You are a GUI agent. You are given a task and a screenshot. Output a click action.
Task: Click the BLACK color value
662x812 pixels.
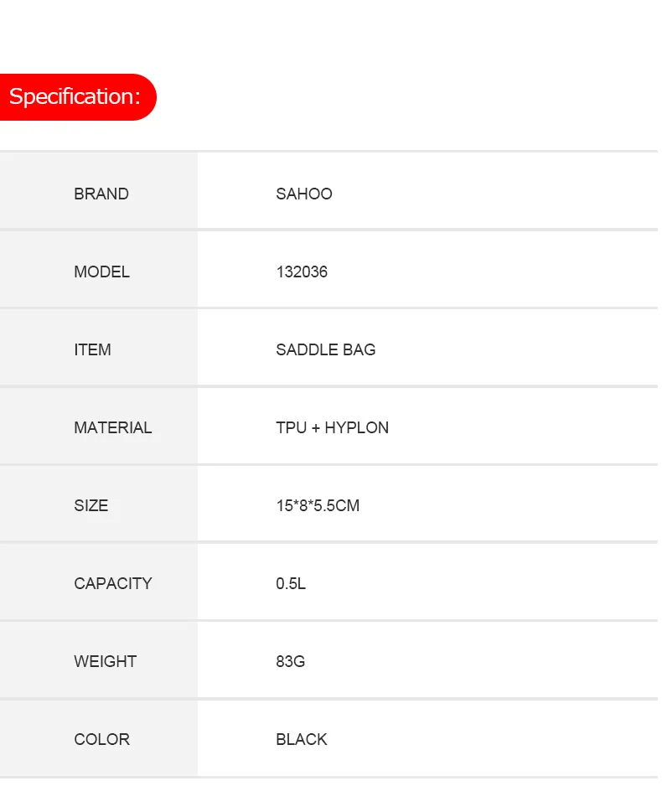(302, 739)
